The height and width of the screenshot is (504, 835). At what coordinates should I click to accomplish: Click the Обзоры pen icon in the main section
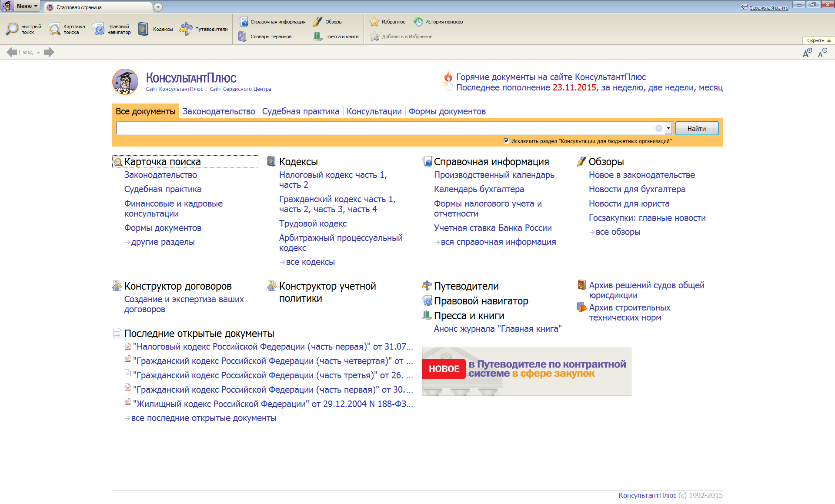tap(581, 161)
